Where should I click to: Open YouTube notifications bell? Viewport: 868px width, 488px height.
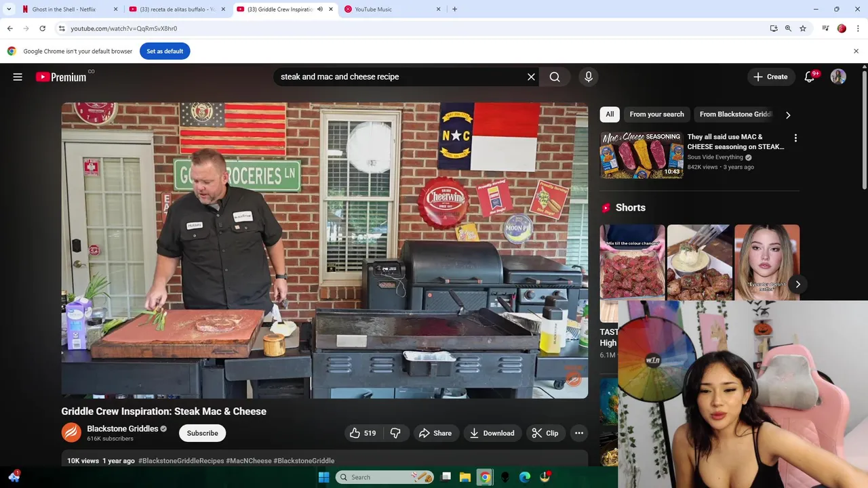(x=809, y=77)
